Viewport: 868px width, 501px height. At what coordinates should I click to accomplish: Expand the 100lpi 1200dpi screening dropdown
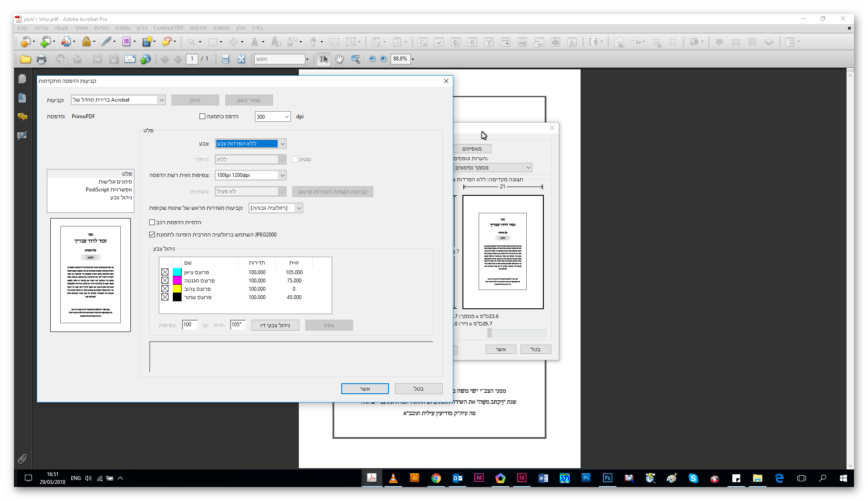tap(283, 175)
